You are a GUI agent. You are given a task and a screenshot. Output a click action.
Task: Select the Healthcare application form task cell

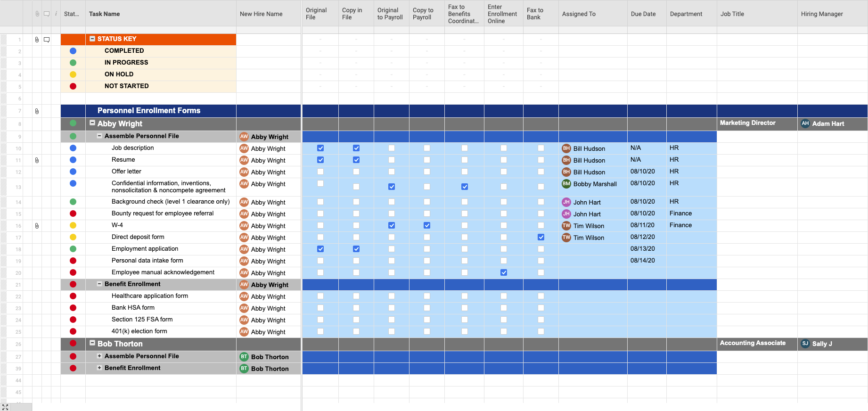[150, 296]
